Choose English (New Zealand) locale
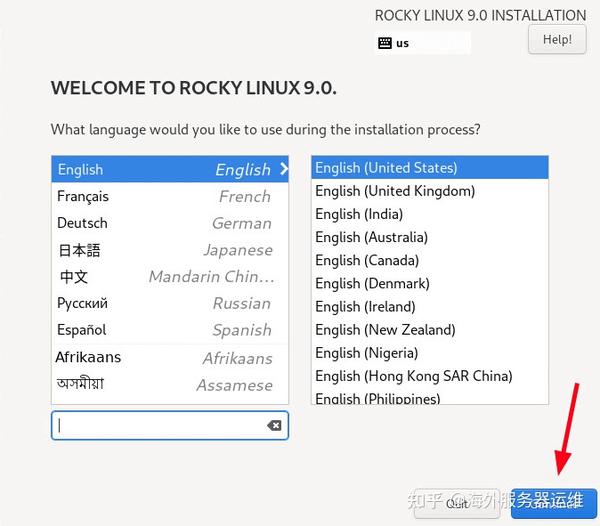 430,329
